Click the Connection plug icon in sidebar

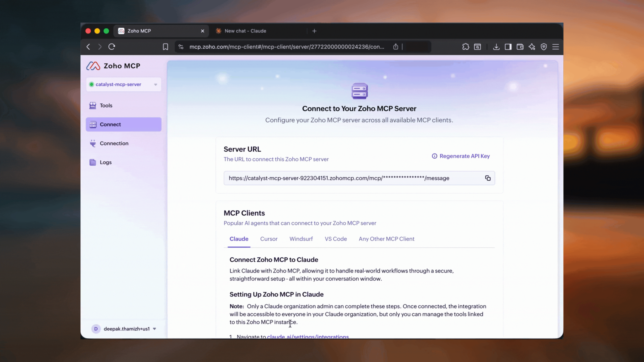tap(93, 143)
